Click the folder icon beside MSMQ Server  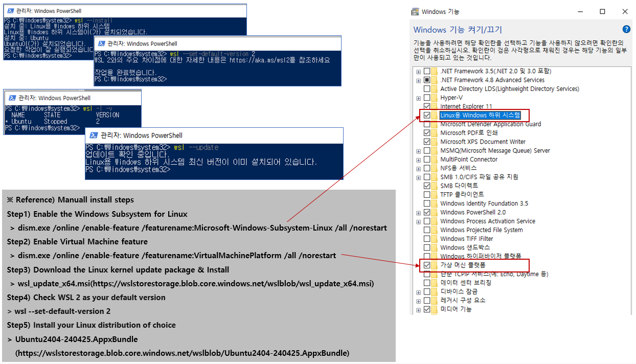tap(435, 151)
